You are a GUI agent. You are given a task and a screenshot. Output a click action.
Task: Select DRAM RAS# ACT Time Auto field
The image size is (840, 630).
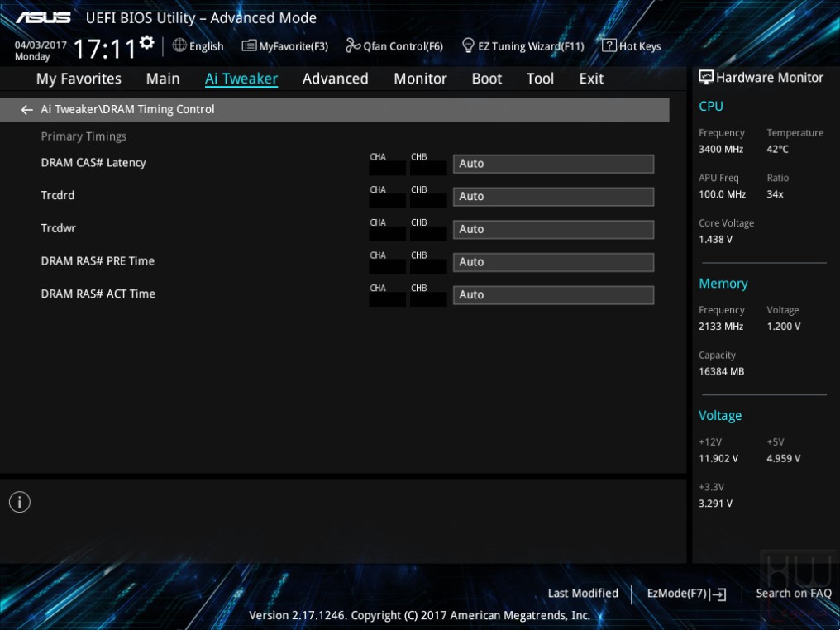(x=553, y=295)
